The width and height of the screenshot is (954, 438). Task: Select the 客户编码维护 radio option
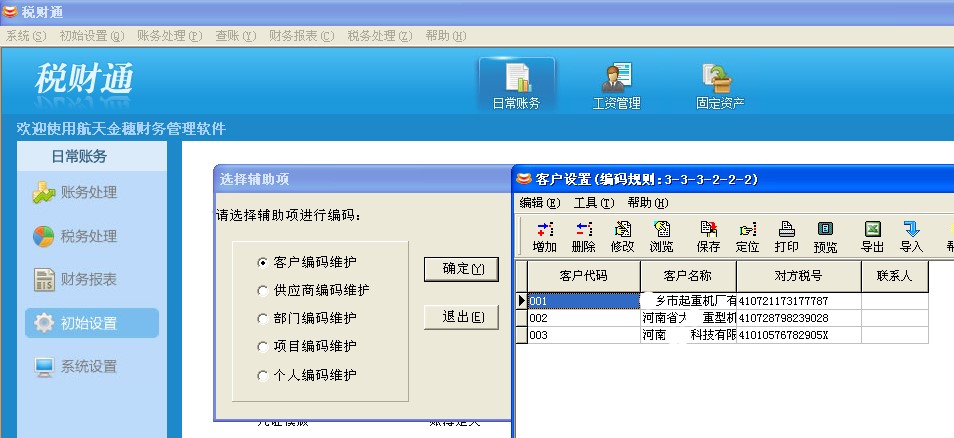coord(307,262)
